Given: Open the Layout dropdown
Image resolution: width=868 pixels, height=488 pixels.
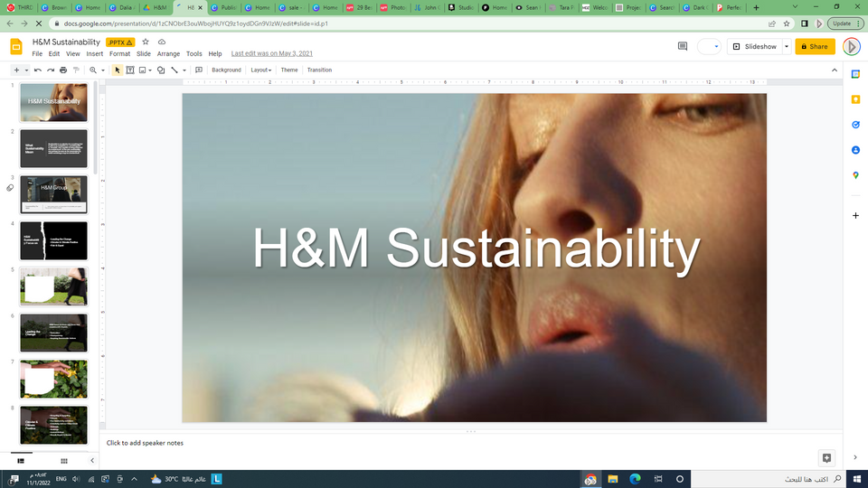Looking at the screenshot, I should click(x=260, y=70).
